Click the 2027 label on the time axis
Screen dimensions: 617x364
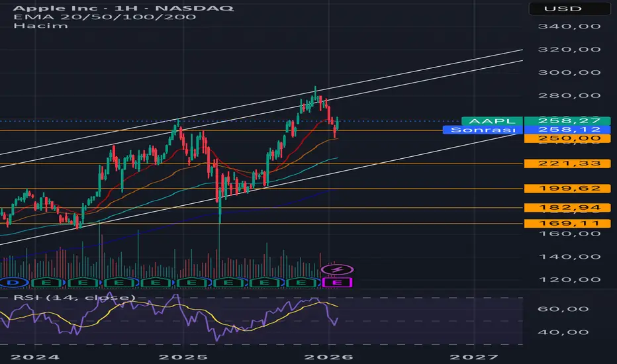coord(474,357)
